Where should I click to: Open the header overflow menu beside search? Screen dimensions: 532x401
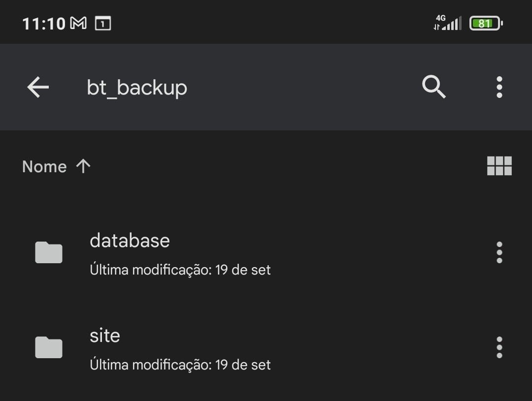(499, 88)
